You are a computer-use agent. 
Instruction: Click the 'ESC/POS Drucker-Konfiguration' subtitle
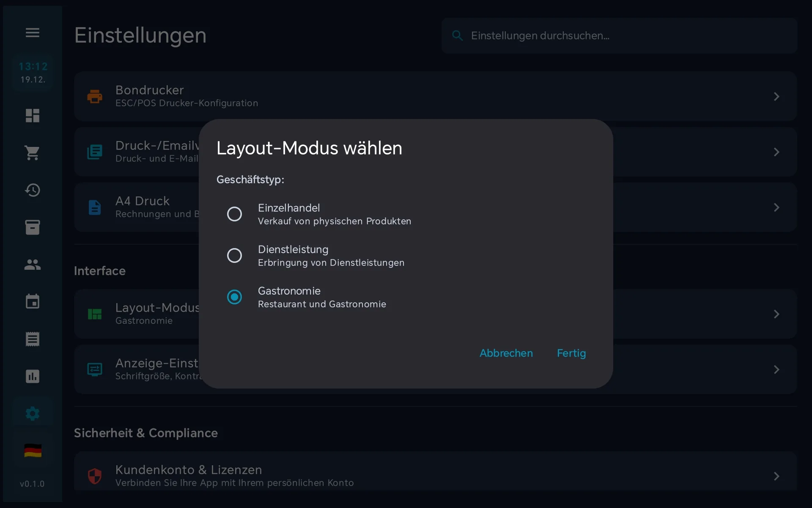187,103
